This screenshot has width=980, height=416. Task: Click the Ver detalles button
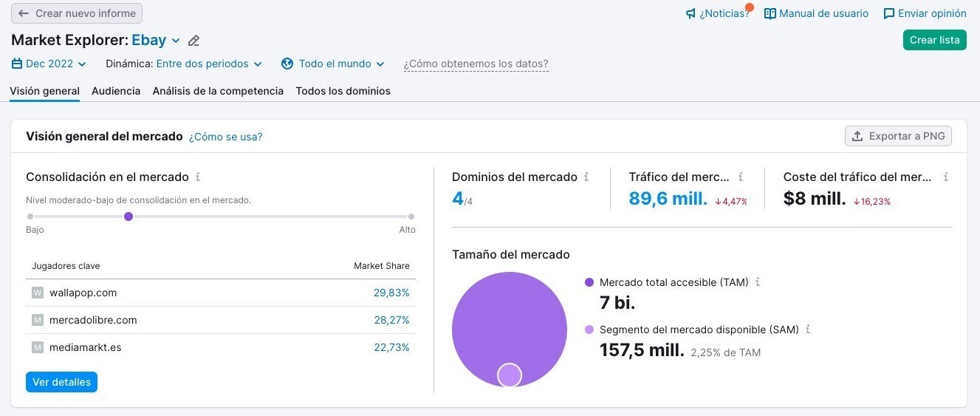(x=61, y=382)
